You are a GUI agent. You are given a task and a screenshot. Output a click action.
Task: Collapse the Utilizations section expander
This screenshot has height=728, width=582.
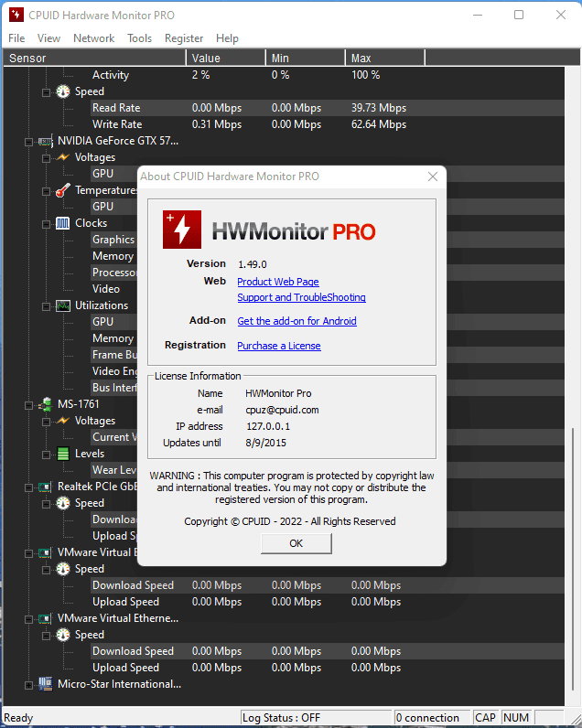47,305
